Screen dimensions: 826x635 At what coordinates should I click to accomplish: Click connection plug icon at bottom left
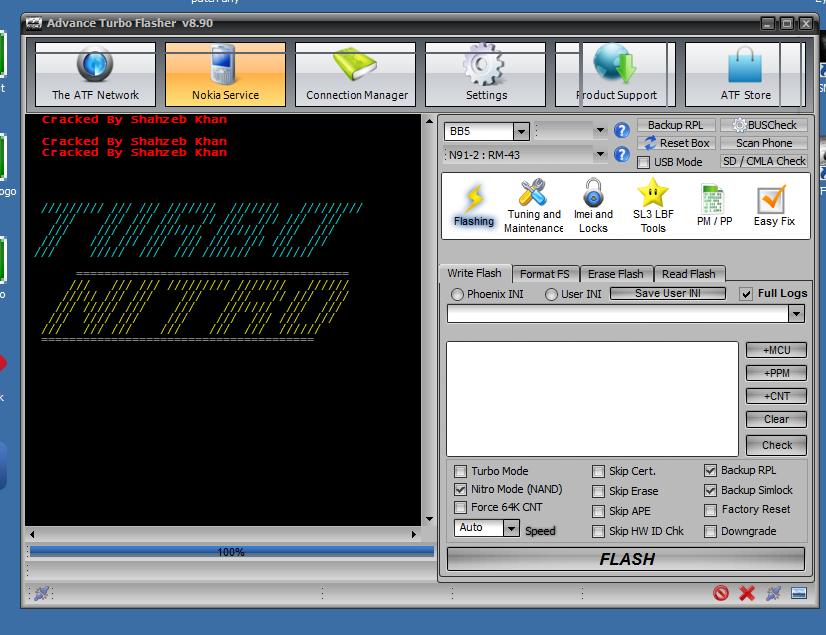[42, 593]
